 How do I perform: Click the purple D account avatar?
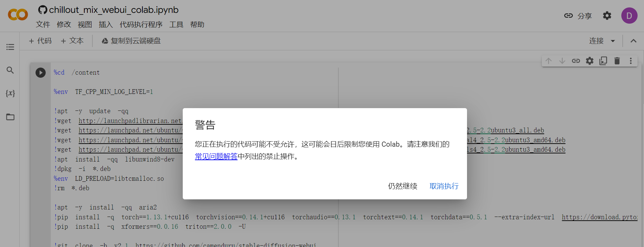coord(629,16)
